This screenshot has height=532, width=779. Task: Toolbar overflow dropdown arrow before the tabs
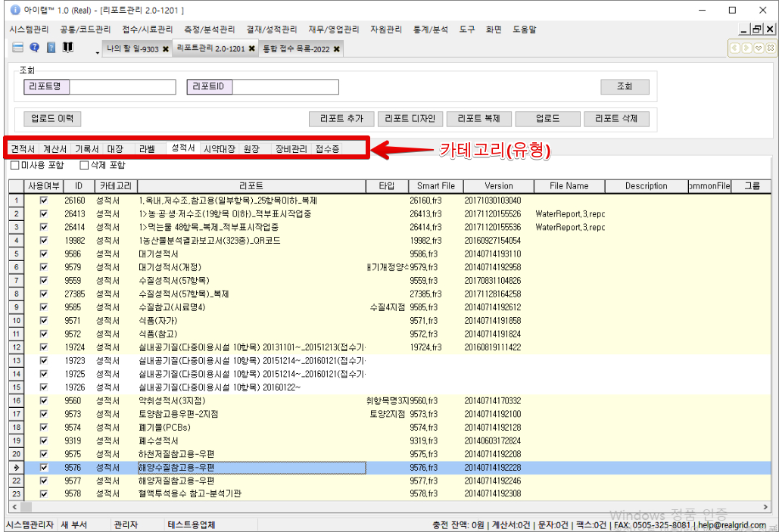[97, 52]
